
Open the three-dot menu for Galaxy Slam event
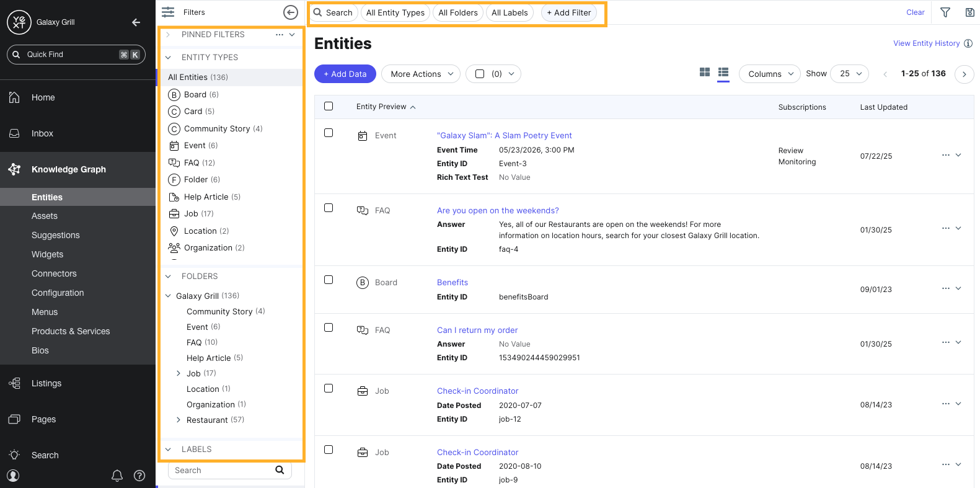[945, 155]
